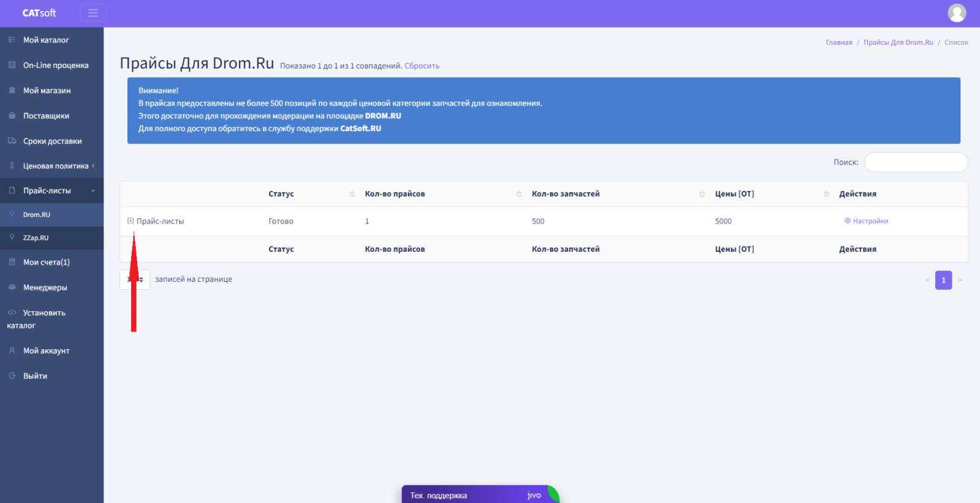Viewport: 980px width, 503px height.
Task: Open the user profile avatar
Action: pos(956,13)
